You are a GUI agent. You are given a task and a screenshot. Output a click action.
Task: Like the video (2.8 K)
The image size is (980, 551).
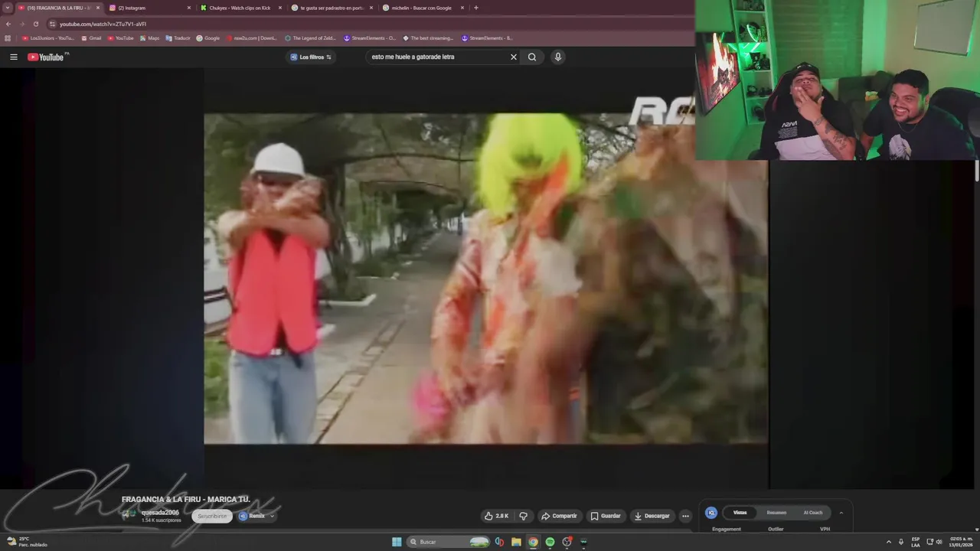tap(497, 516)
